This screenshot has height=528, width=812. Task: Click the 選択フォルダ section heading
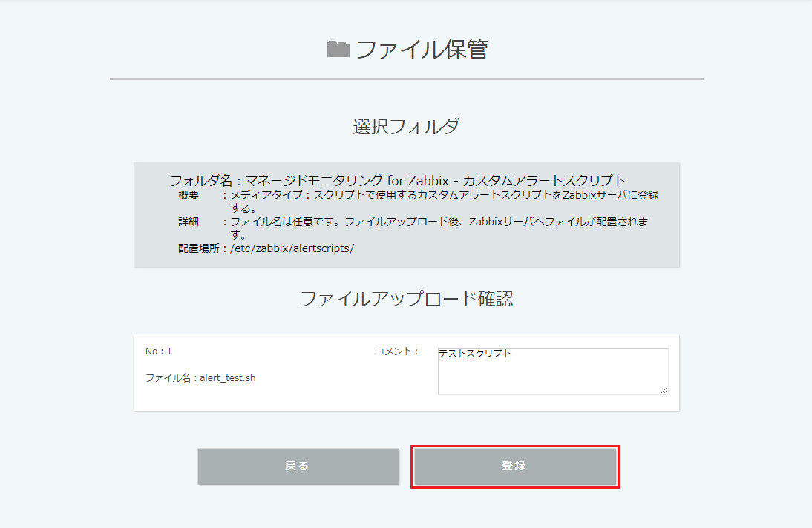(407, 126)
